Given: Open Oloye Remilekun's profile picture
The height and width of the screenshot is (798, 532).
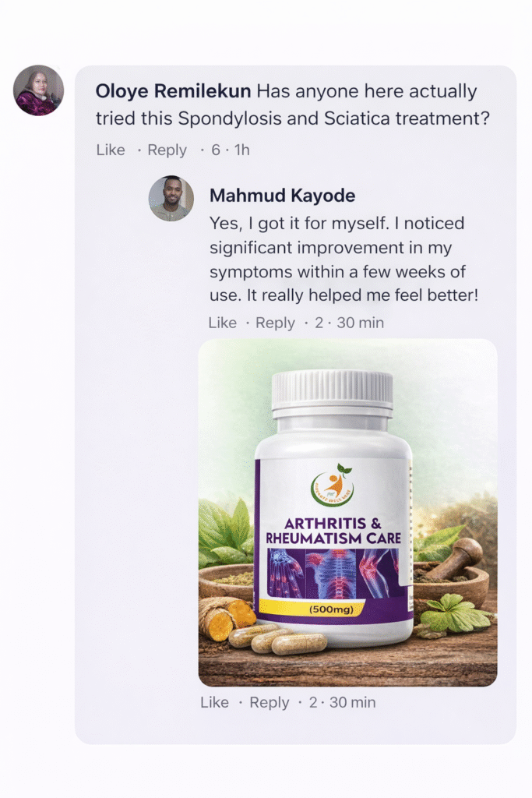Looking at the screenshot, I should [x=38, y=90].
